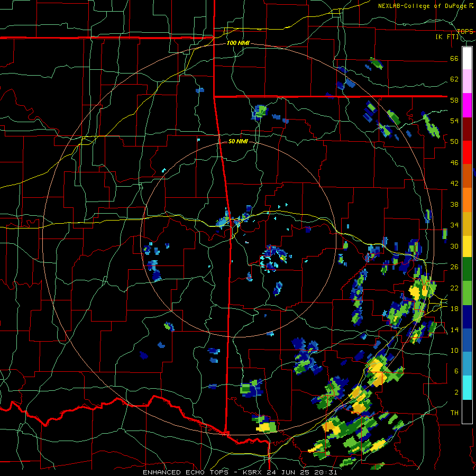The height and width of the screenshot is (476, 476).
Task: Click the legend value '2'
Action: (456, 392)
